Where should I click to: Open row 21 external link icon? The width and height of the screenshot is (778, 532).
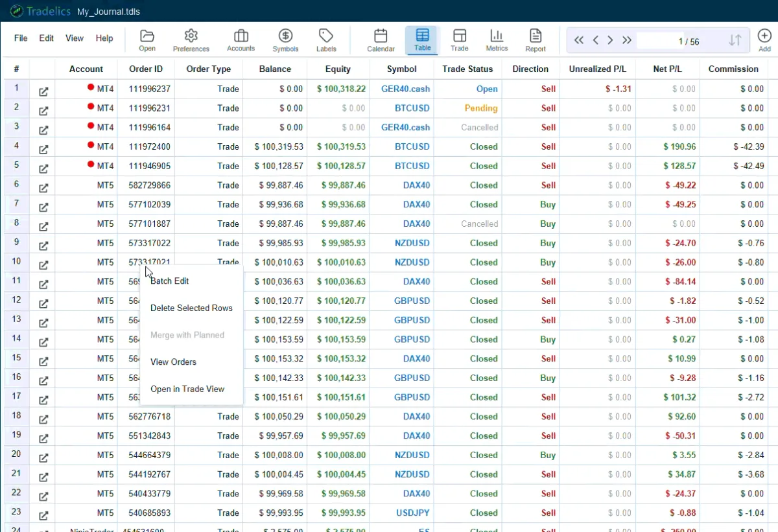[43, 478]
